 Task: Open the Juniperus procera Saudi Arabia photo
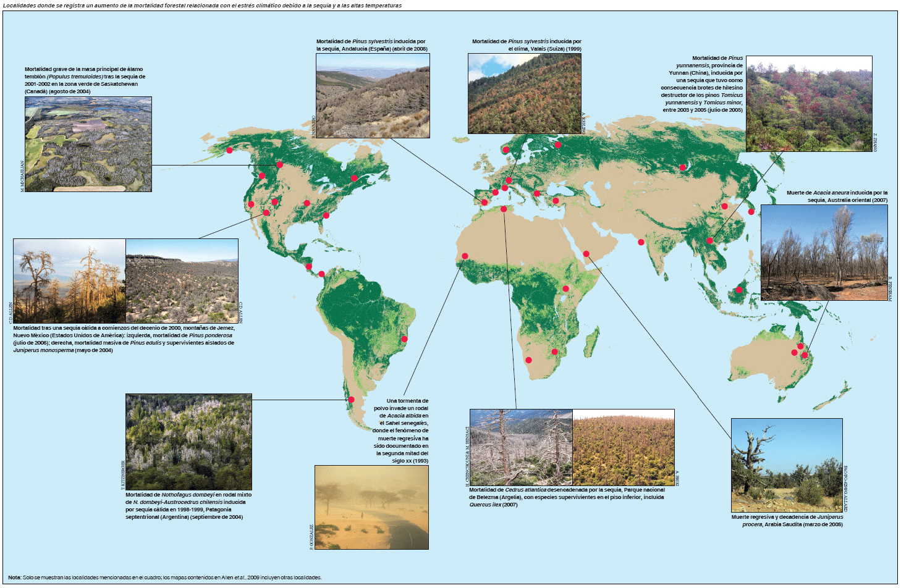click(786, 465)
